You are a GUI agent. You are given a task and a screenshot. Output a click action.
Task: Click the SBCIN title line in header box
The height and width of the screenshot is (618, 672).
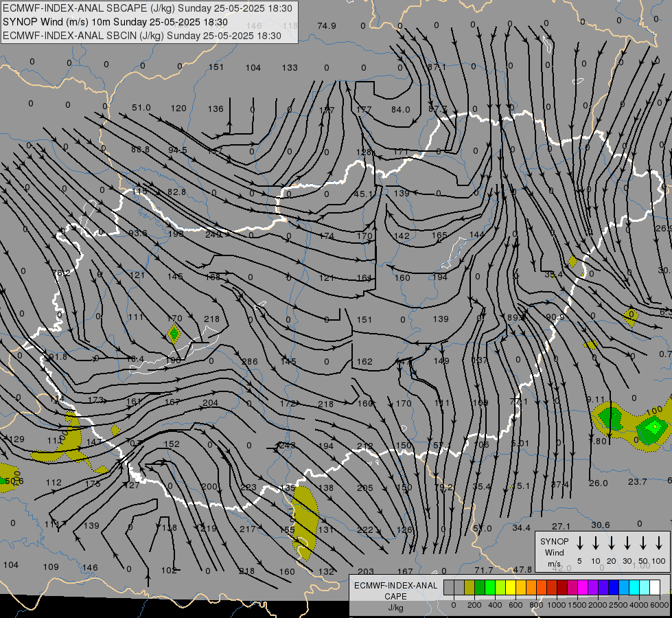click(142, 36)
